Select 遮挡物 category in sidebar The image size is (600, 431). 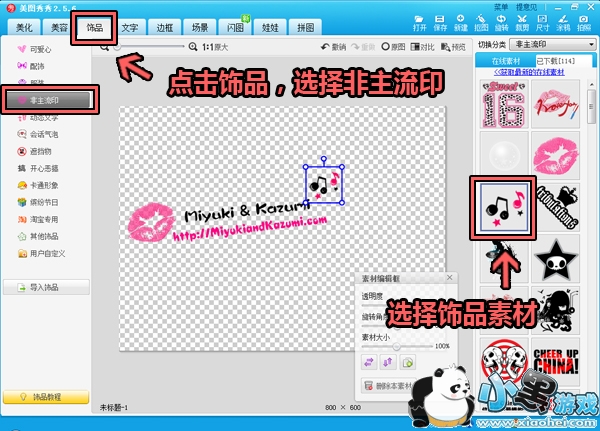coord(34,151)
